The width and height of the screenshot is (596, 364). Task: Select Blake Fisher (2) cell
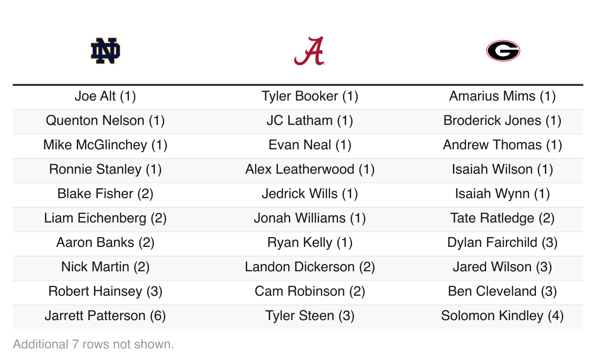point(106,194)
